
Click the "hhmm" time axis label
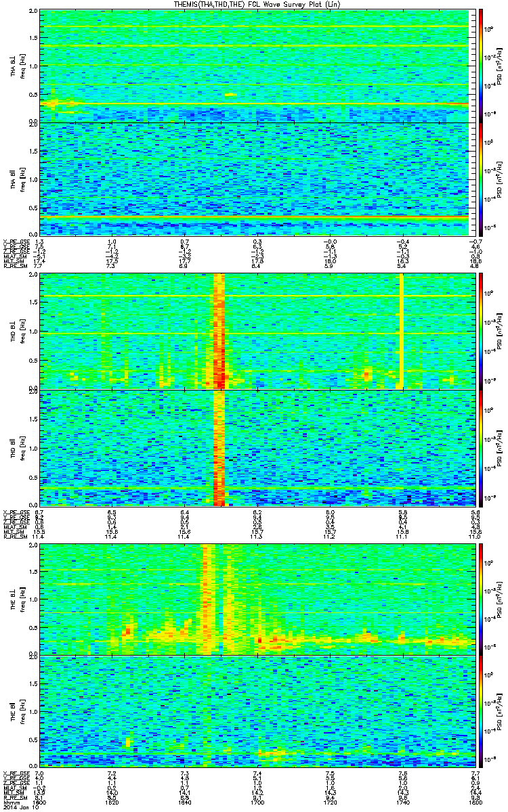pyautogui.click(x=12, y=802)
